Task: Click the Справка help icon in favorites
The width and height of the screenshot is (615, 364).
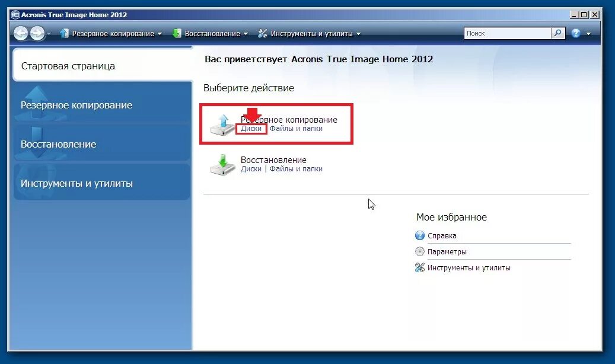Action: point(420,235)
